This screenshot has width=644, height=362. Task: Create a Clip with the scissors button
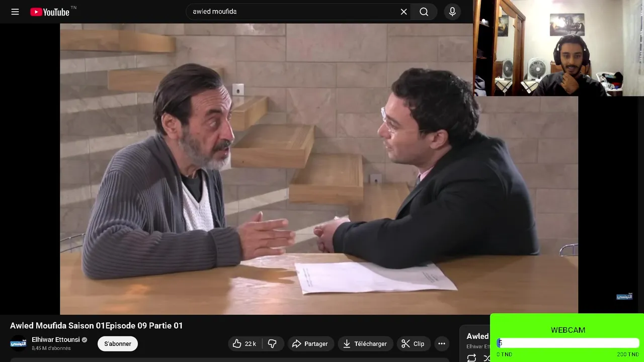tap(414, 344)
